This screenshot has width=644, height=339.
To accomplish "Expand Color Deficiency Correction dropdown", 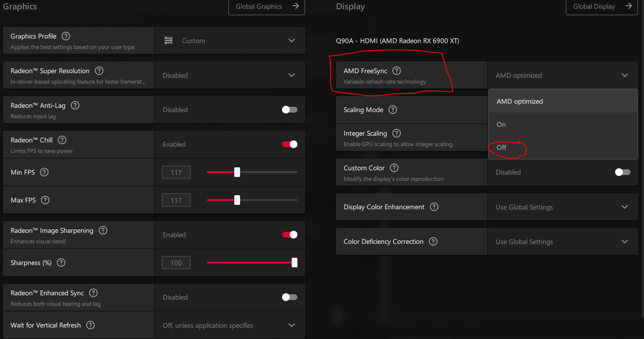I will pyautogui.click(x=563, y=242).
